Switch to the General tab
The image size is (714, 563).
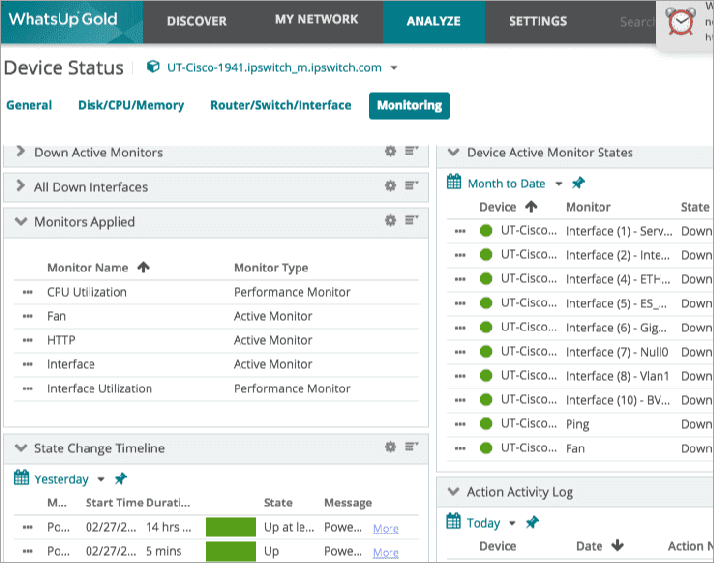click(29, 105)
